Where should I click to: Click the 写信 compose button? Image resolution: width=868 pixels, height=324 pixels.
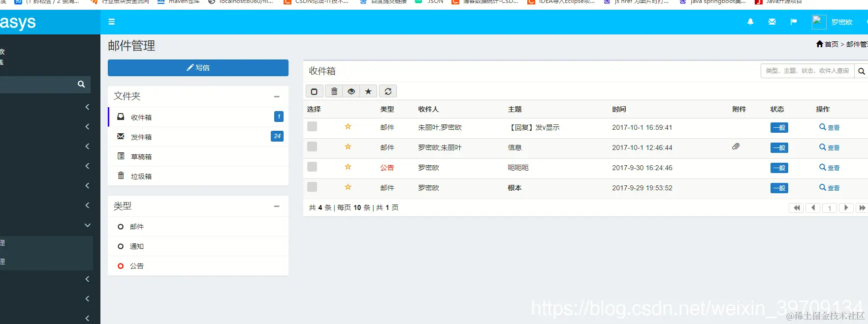[x=198, y=68]
